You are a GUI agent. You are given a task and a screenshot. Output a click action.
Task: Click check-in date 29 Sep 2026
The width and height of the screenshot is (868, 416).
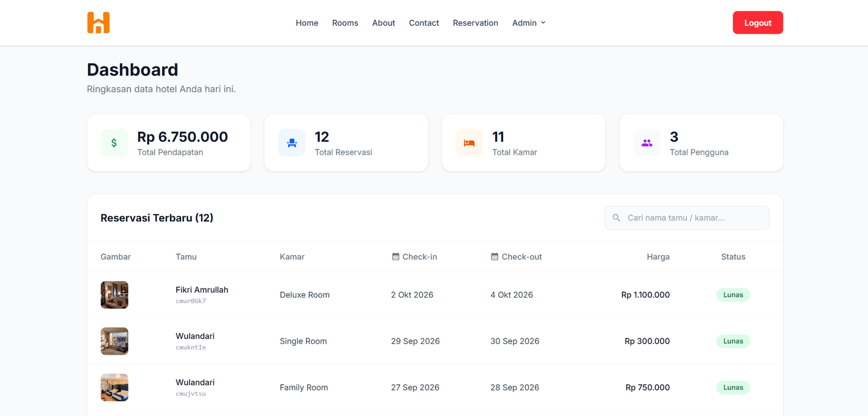click(x=416, y=341)
